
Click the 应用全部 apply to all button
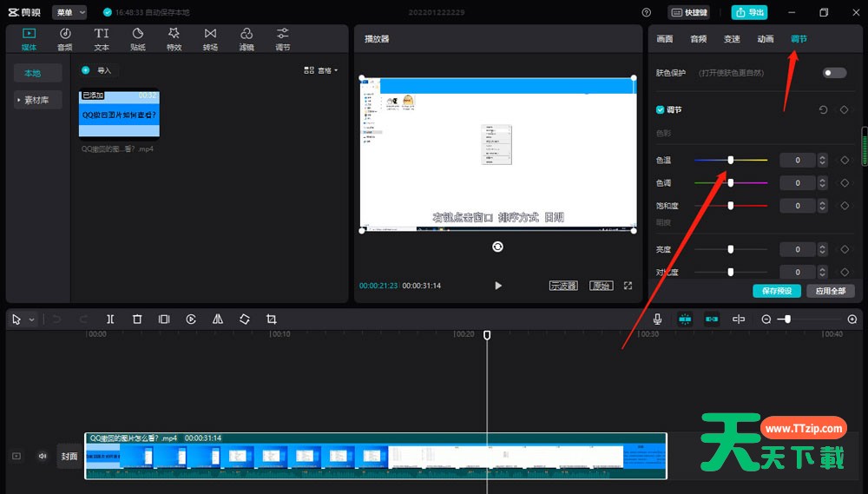click(x=830, y=291)
